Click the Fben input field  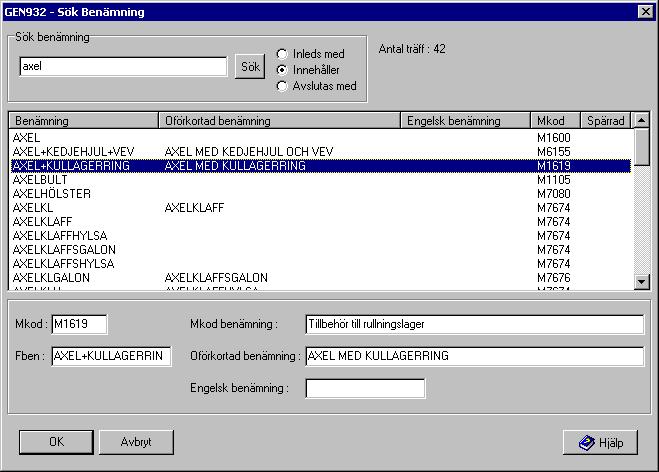[x=111, y=356]
